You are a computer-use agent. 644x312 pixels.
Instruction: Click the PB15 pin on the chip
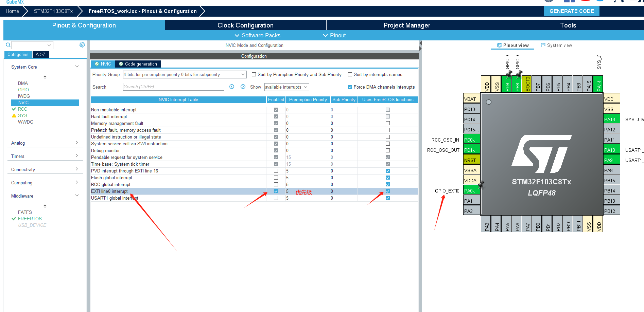612,180
